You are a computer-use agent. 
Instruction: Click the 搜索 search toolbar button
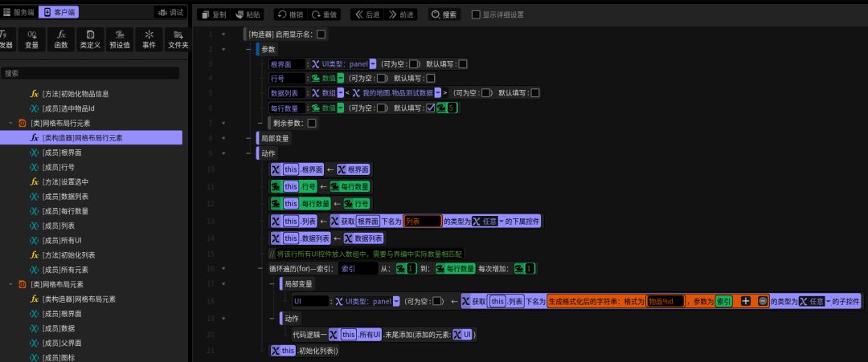coord(444,15)
